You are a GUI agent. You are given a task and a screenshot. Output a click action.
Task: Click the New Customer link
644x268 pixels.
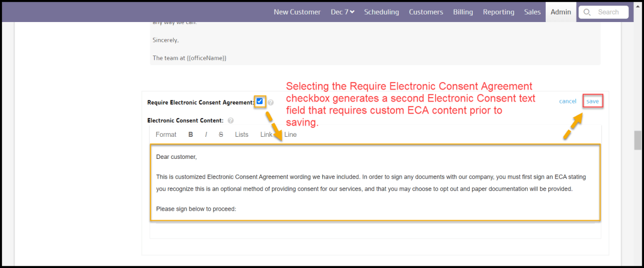click(297, 12)
